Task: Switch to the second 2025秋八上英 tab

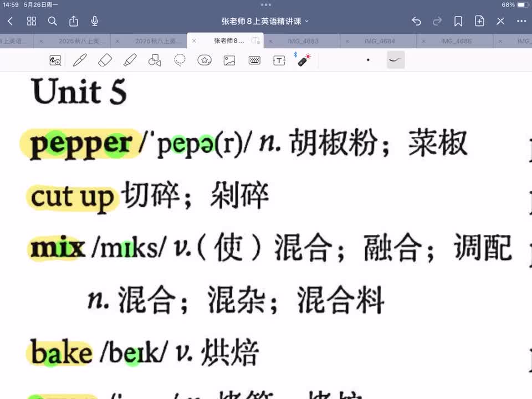Action: (158, 41)
